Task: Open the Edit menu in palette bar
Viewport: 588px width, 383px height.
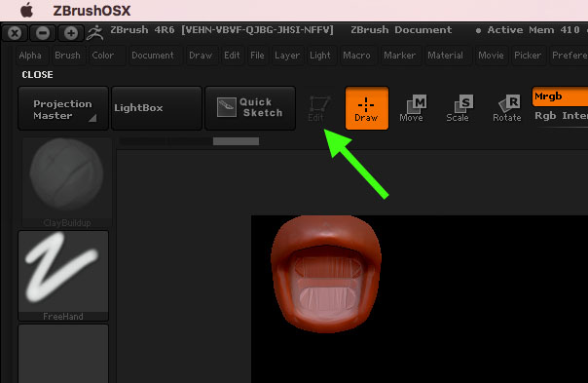Action: [232, 56]
